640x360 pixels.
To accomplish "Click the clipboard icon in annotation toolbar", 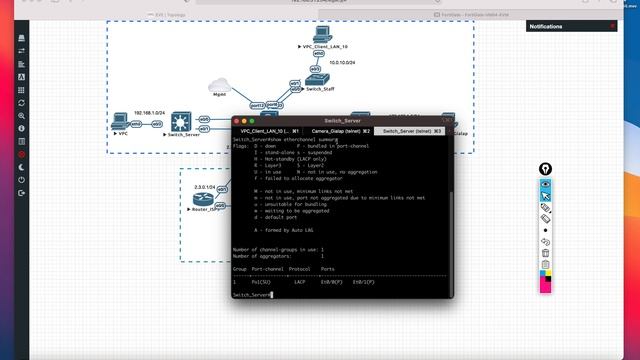I will pos(545,264).
